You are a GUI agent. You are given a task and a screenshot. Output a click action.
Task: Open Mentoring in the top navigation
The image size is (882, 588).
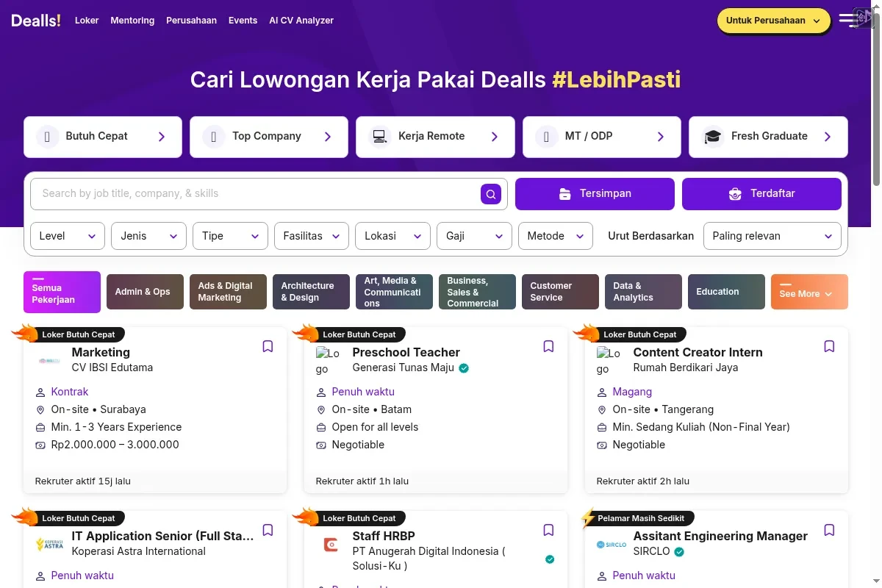(132, 21)
